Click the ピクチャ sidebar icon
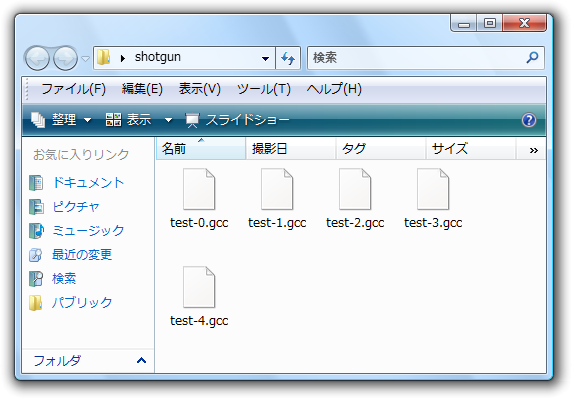572x398 pixels. (36, 207)
